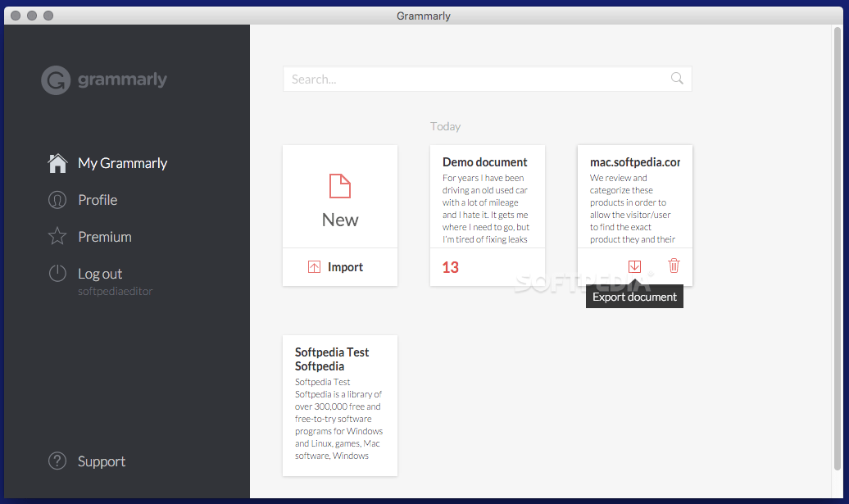Open the Demo document card

488,216
